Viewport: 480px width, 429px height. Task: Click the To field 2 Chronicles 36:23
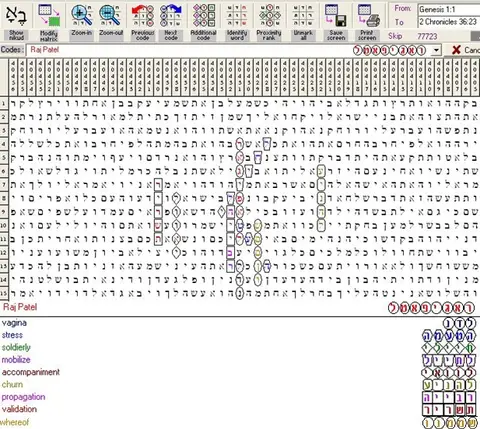click(x=448, y=22)
